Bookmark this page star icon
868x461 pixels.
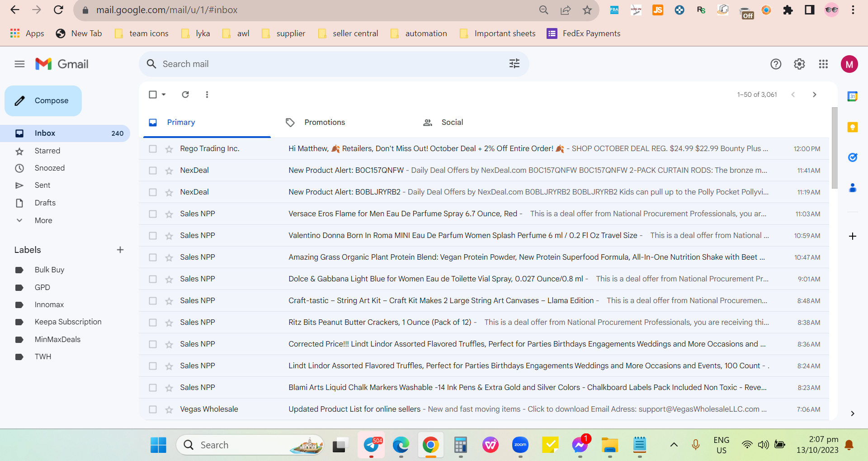[587, 10]
